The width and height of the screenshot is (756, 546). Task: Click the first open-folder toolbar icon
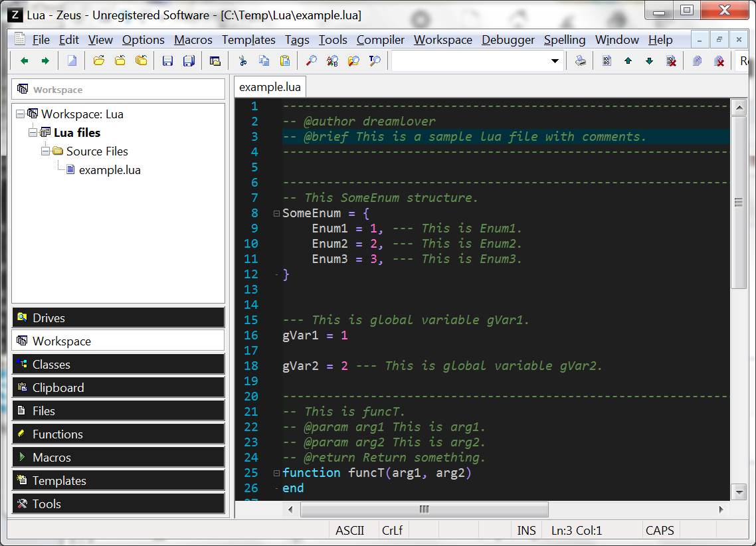coord(99,60)
